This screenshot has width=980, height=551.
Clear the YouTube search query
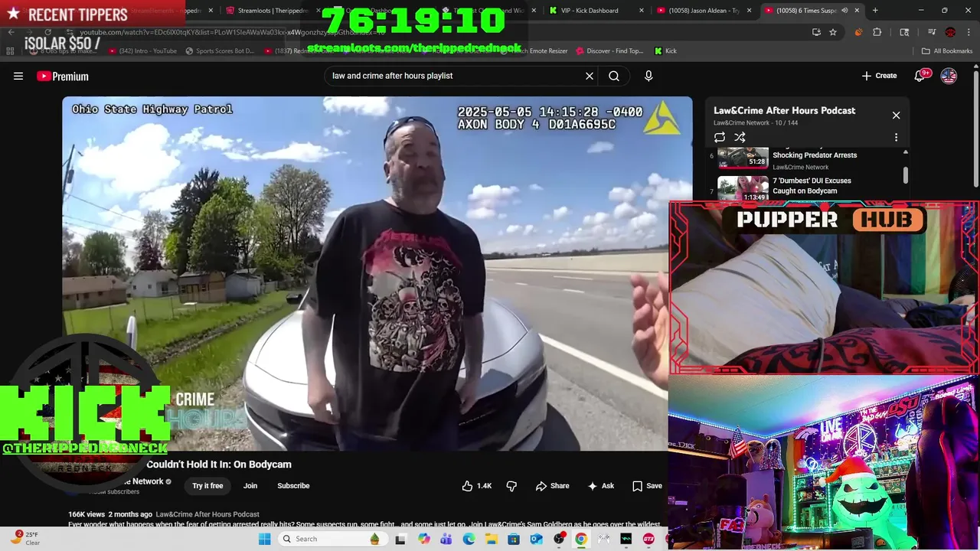(x=590, y=76)
